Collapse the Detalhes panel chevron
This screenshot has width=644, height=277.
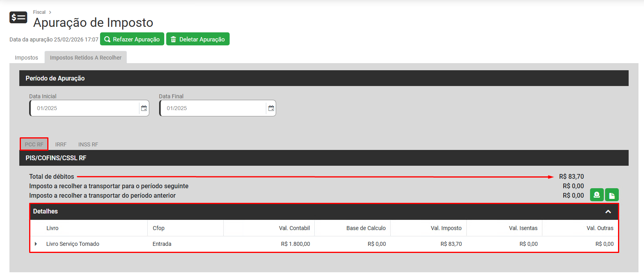tap(608, 212)
